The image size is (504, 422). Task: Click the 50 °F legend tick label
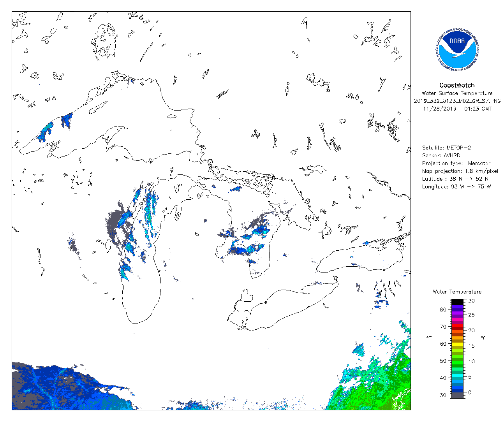443,361
